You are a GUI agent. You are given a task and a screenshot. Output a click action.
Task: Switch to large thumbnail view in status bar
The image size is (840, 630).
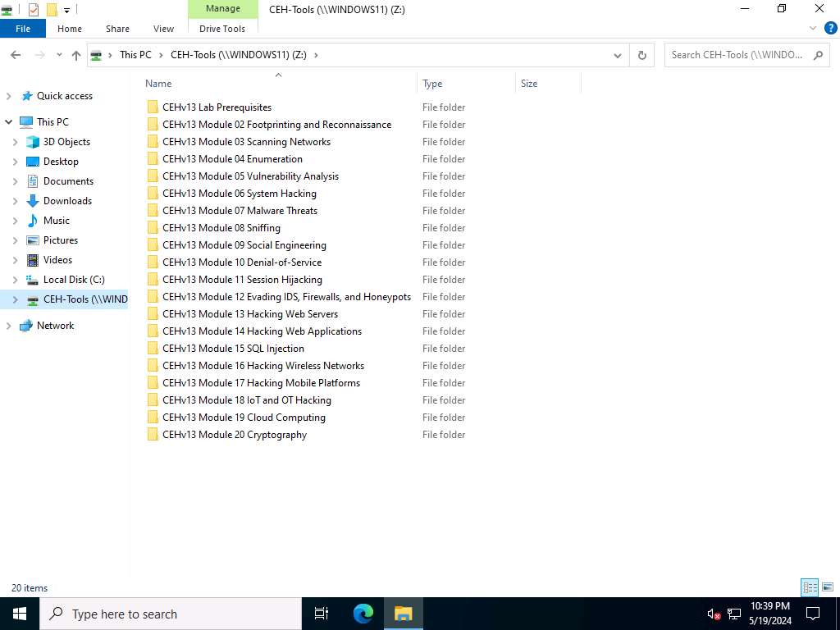[x=827, y=587]
